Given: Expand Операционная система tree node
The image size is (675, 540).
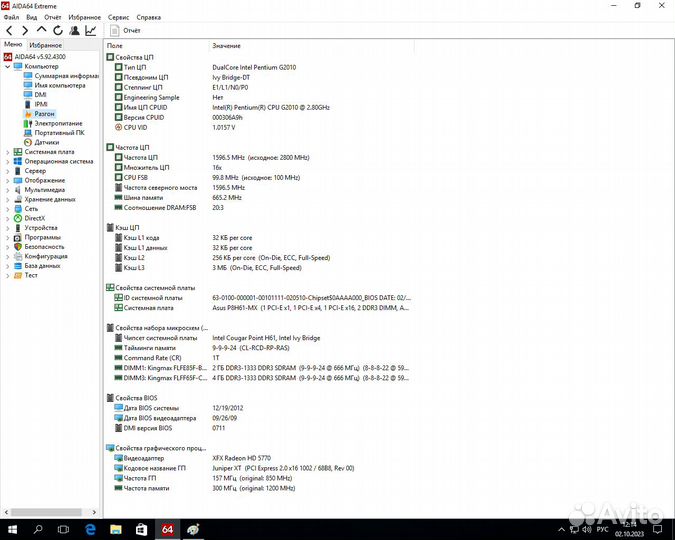Looking at the screenshot, I should tap(7, 161).
